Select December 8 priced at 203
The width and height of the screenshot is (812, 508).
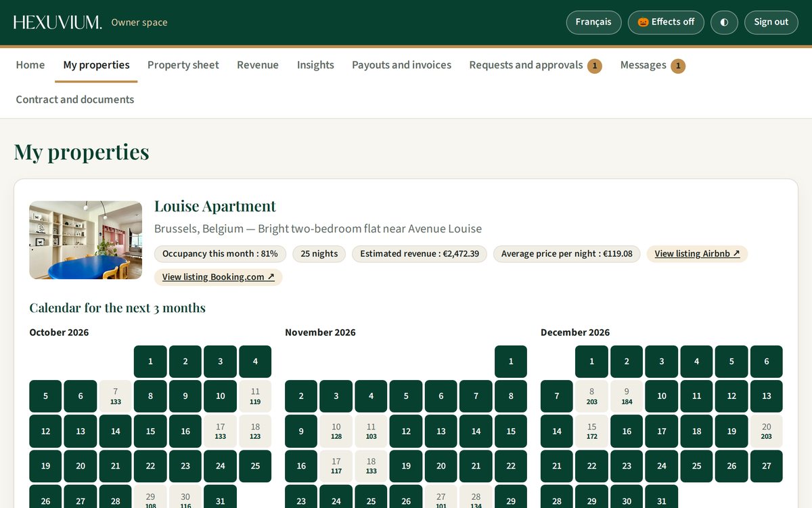coord(592,396)
